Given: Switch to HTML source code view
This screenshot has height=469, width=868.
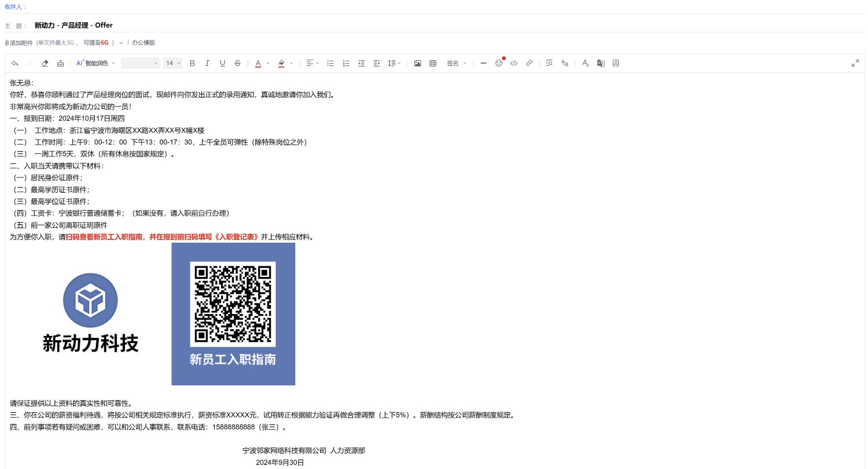Looking at the screenshot, I should click(514, 63).
